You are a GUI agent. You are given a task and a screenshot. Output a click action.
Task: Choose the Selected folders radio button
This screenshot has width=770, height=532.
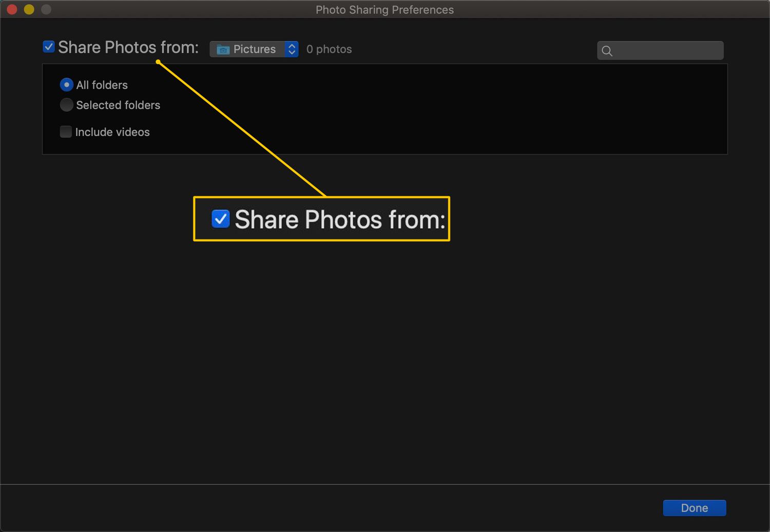click(66, 105)
